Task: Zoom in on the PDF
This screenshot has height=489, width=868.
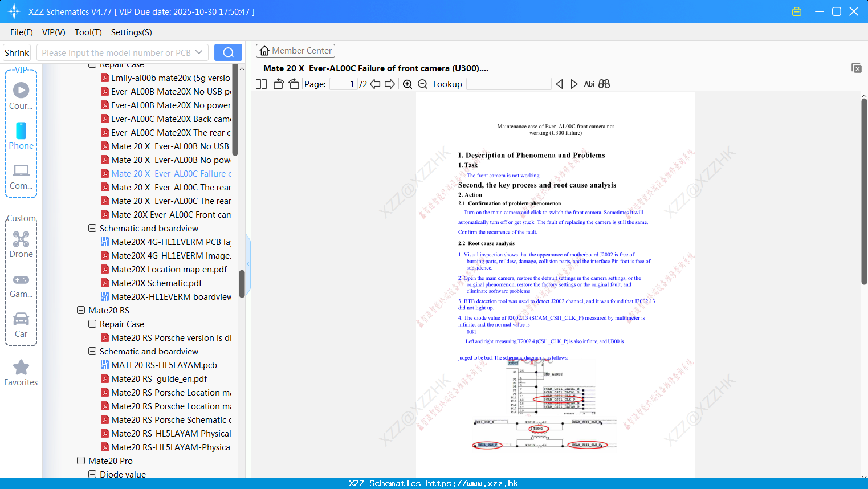Action: [407, 84]
